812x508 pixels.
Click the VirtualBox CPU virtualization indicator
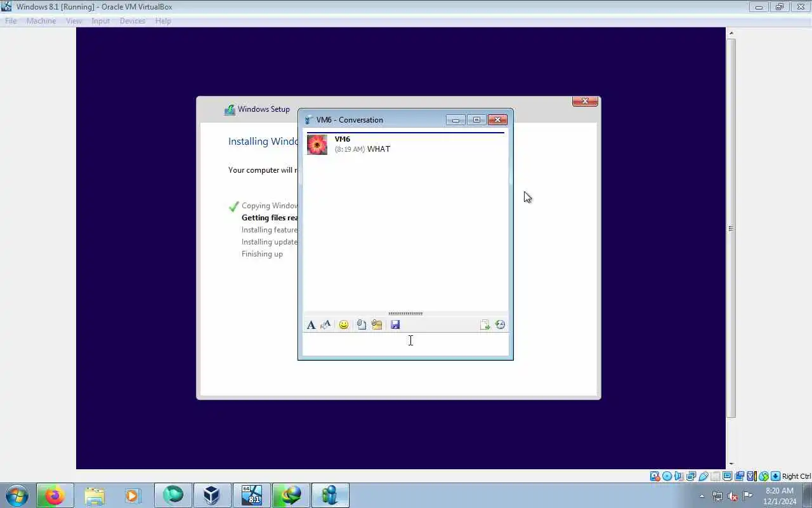point(752,476)
